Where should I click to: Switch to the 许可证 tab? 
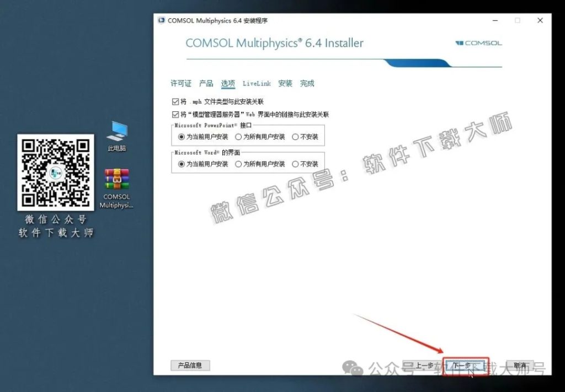[x=180, y=83]
